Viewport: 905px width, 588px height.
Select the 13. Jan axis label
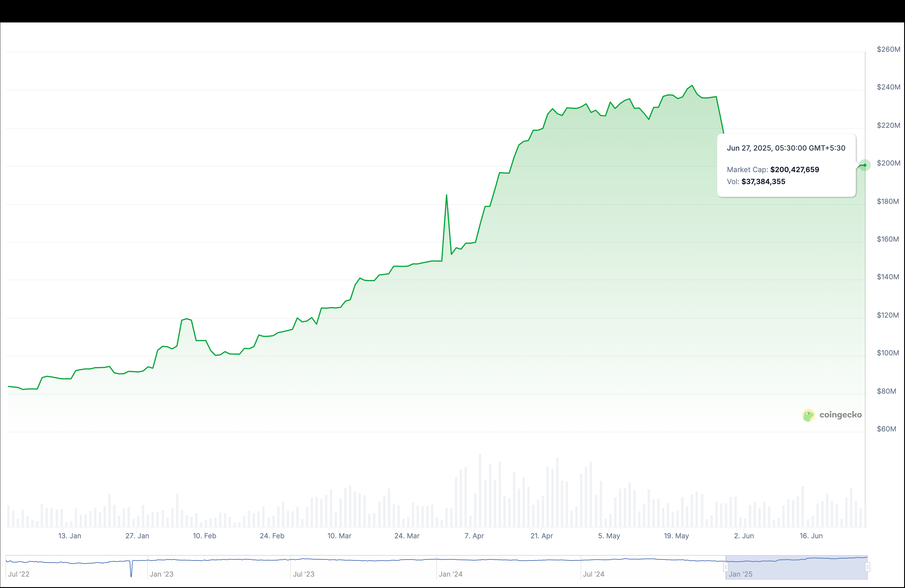click(x=70, y=536)
